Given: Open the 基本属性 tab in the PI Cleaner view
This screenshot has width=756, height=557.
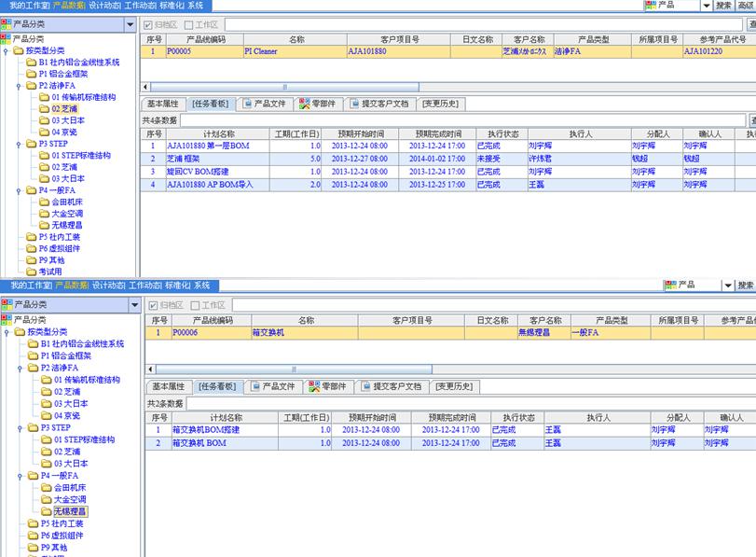Looking at the screenshot, I should tap(165, 104).
